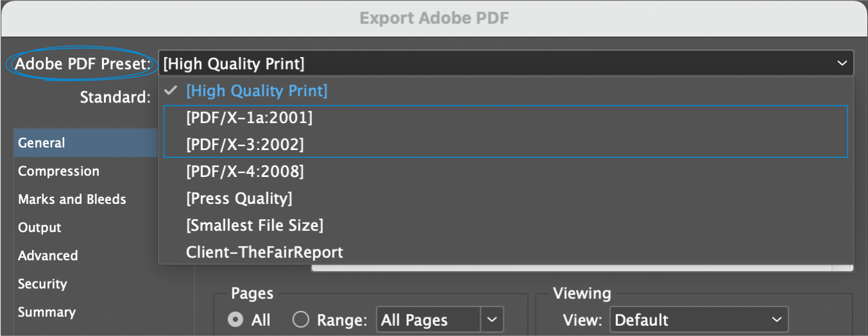Select the checked [High Quality Print] preset
This screenshot has width=868, height=336.
[257, 91]
